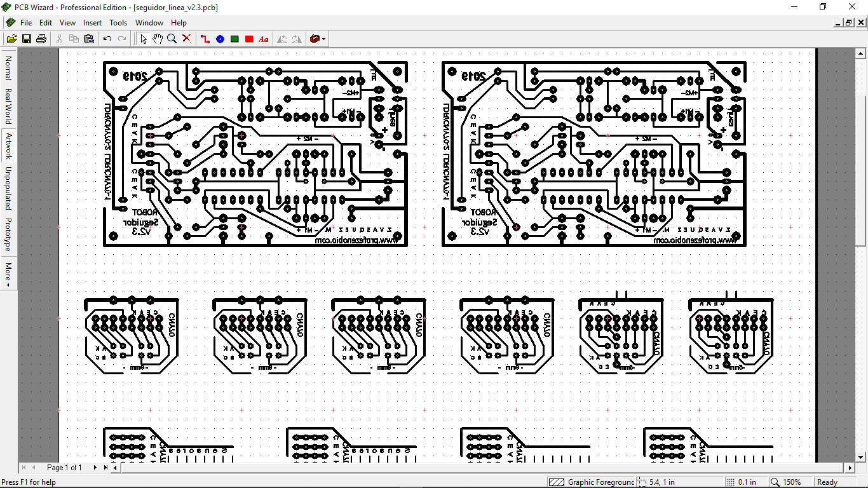Click the PCB Wizard document icon in menu bar
This screenshot has height=488, width=868.
tap(10, 22)
